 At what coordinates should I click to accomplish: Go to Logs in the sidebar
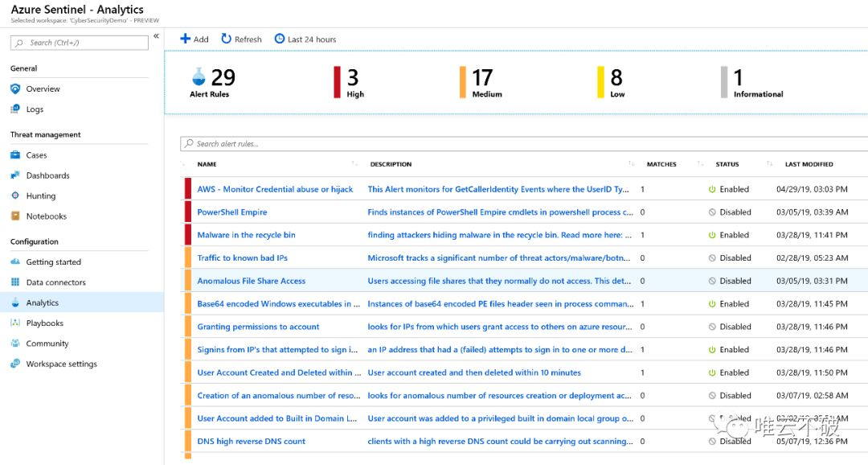35,109
